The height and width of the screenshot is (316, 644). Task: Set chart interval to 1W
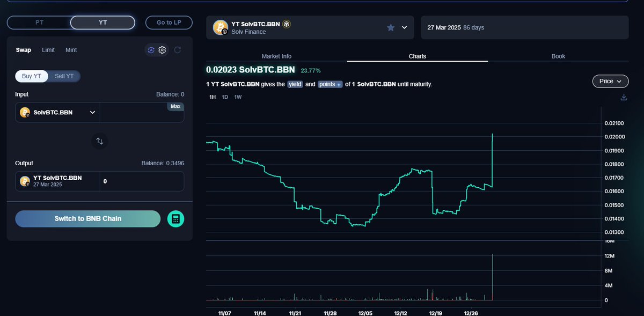238,97
